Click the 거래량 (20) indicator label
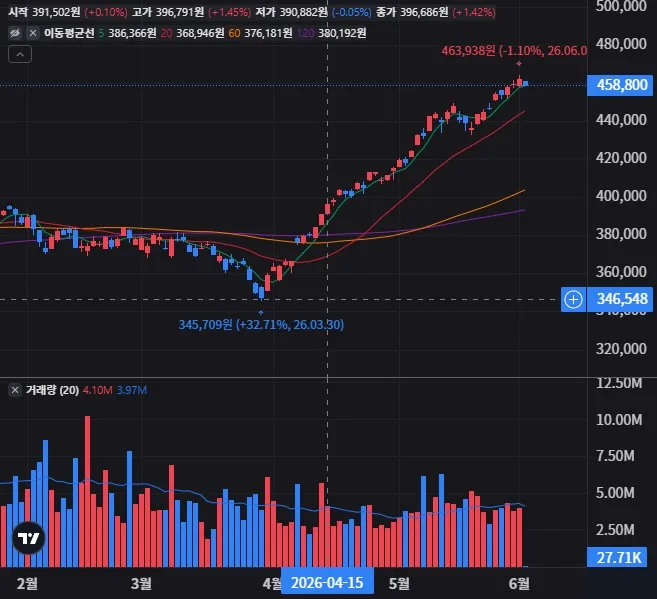Image resolution: width=657 pixels, height=599 pixels. click(52, 390)
